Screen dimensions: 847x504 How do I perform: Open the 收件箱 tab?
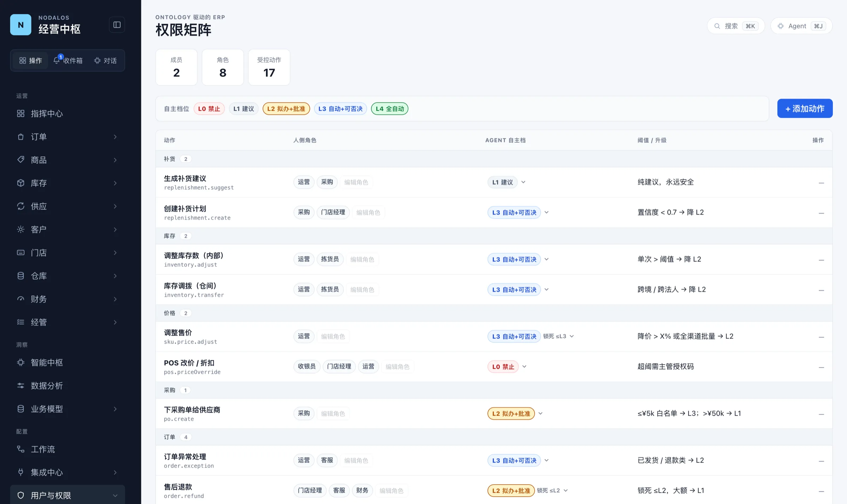point(68,61)
